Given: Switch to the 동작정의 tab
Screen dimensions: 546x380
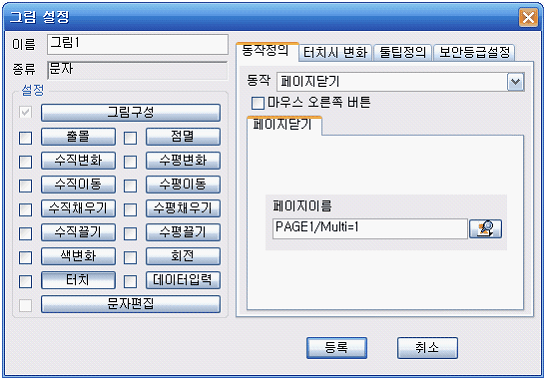Looking at the screenshot, I should [267, 52].
